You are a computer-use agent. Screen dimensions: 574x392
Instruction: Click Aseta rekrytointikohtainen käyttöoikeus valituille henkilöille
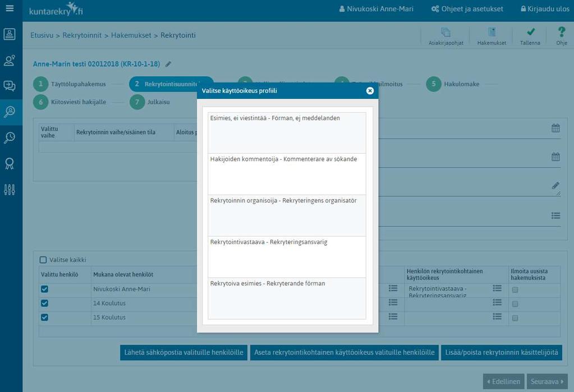pyautogui.click(x=345, y=353)
